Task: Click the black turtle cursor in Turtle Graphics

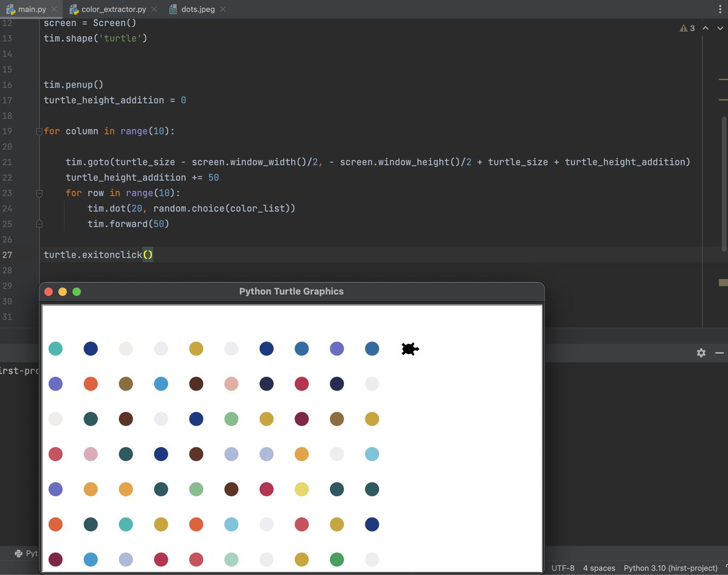Action: pos(409,349)
